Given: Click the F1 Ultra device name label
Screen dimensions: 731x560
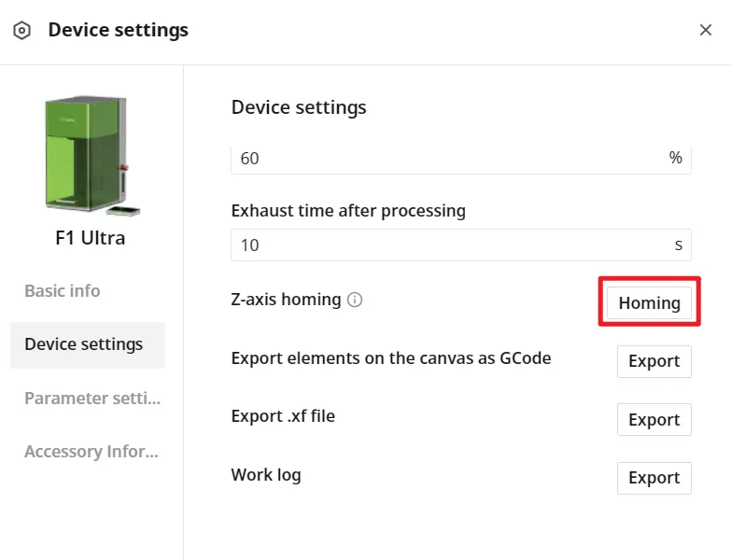Looking at the screenshot, I should point(91,238).
